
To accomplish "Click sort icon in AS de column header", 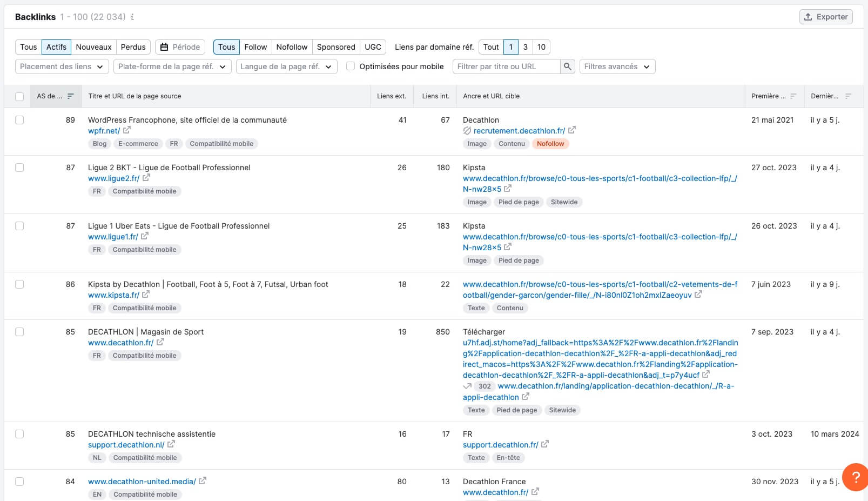I will click(70, 96).
